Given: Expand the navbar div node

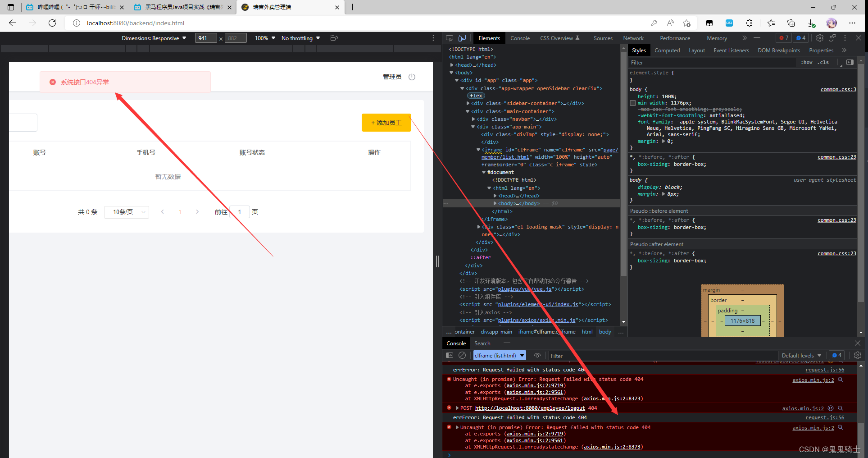Looking at the screenshot, I should (x=473, y=119).
